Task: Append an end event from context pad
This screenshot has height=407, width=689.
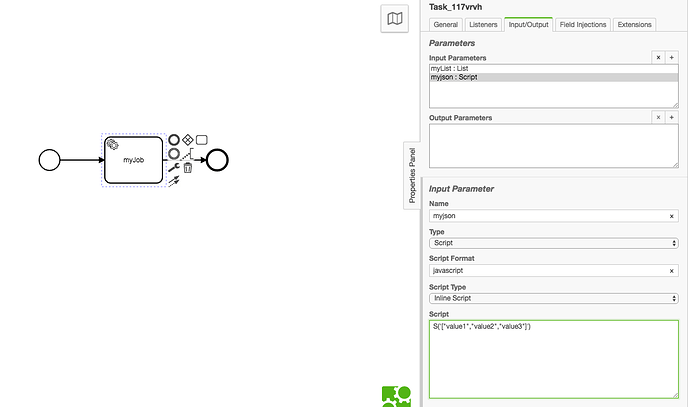Action: [x=174, y=140]
